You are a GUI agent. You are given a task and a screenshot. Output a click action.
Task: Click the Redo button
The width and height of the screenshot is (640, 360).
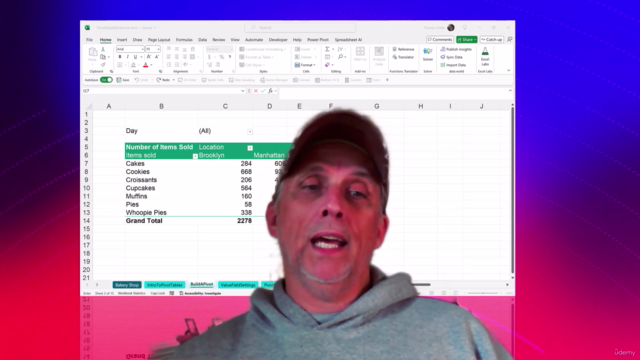tap(163, 80)
